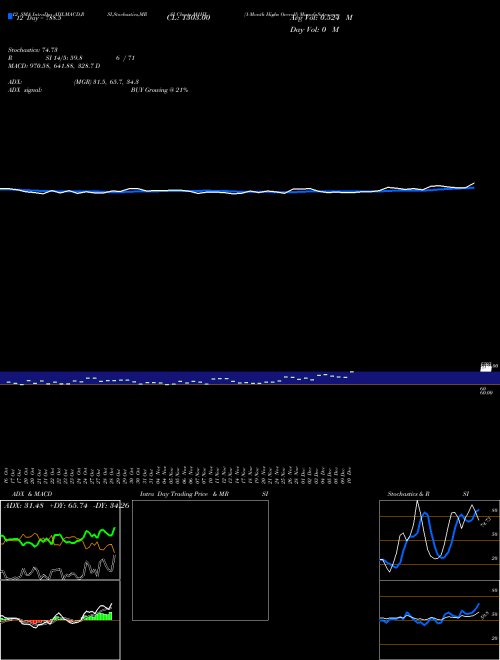
Task: Click the 'Stochastics & R' panel title
Action: tap(408, 494)
